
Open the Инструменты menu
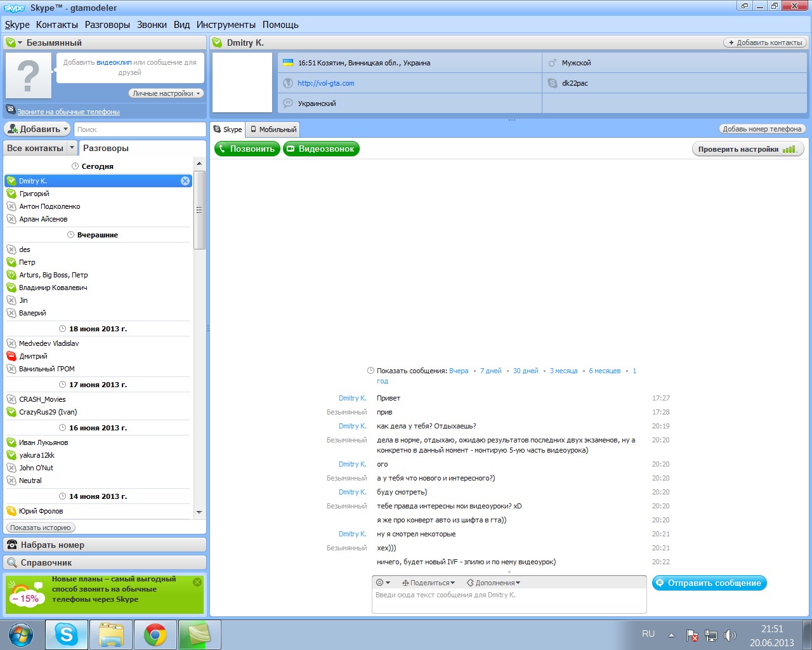[226, 25]
